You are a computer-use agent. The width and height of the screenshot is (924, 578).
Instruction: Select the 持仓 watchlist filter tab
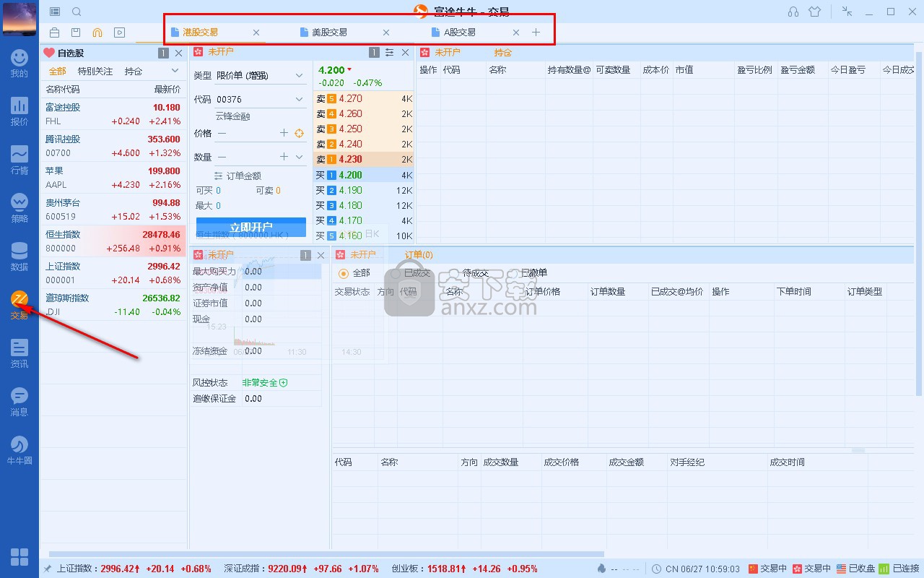tap(134, 72)
